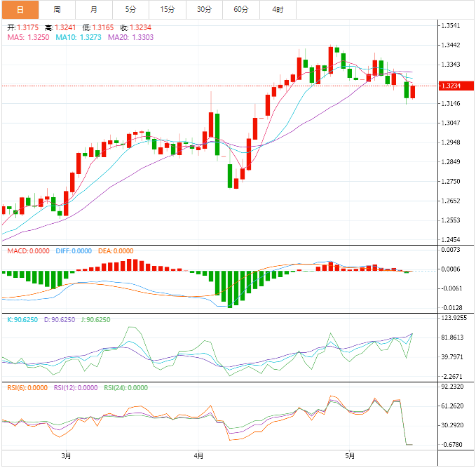
Task: Click the -0.6780 RSI axis label
Action: click(x=451, y=445)
